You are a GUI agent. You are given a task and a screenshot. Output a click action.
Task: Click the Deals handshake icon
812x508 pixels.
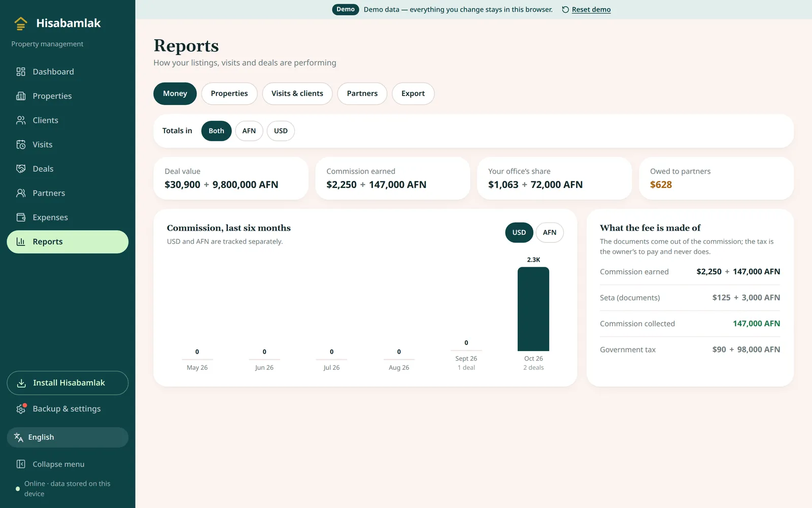(x=21, y=169)
